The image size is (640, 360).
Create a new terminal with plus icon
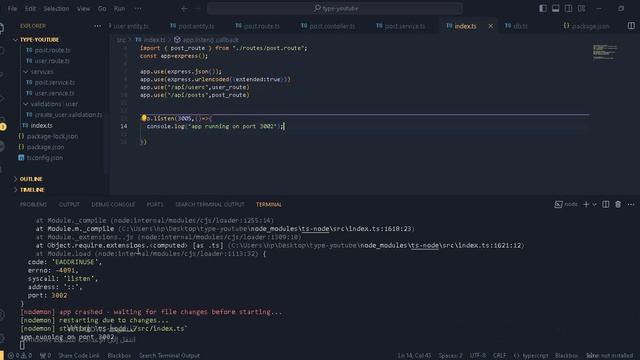(586, 204)
